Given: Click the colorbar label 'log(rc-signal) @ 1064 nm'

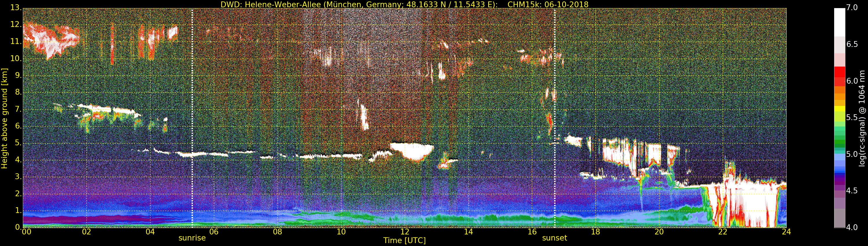Looking at the screenshot, I should pyautogui.click(x=862, y=118).
